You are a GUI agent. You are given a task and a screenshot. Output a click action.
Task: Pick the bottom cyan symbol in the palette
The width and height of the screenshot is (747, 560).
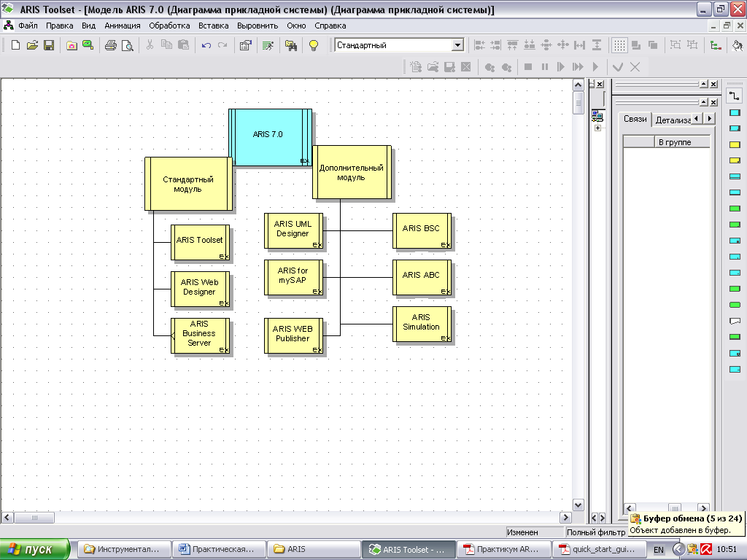point(735,369)
